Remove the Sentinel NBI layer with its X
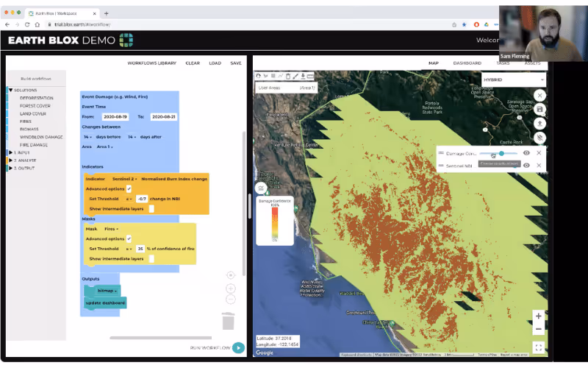 [539, 165]
